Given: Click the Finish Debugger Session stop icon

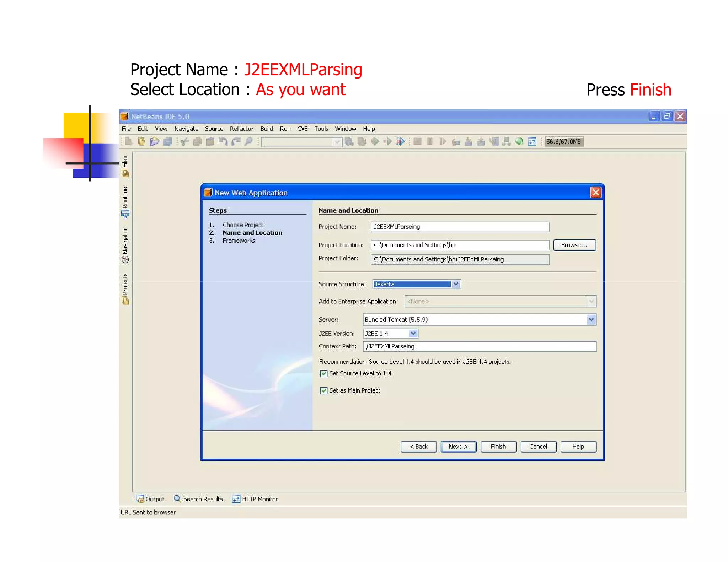Looking at the screenshot, I should (x=417, y=142).
